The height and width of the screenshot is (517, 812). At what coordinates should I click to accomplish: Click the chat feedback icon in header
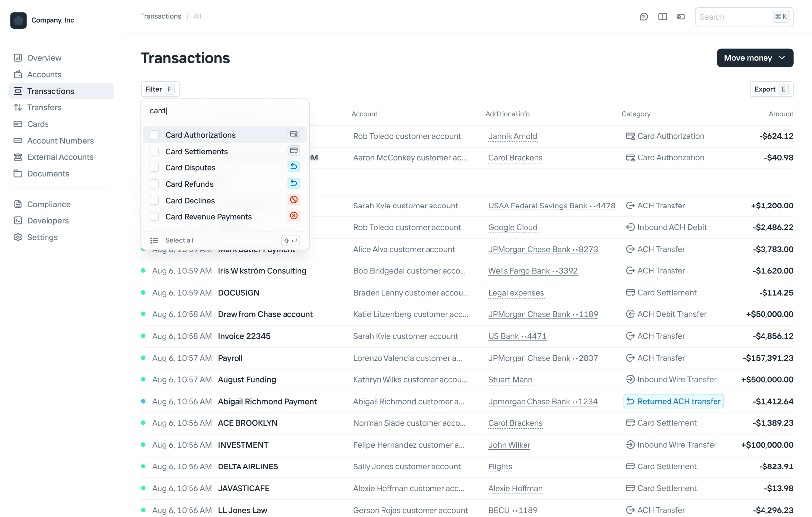click(644, 17)
